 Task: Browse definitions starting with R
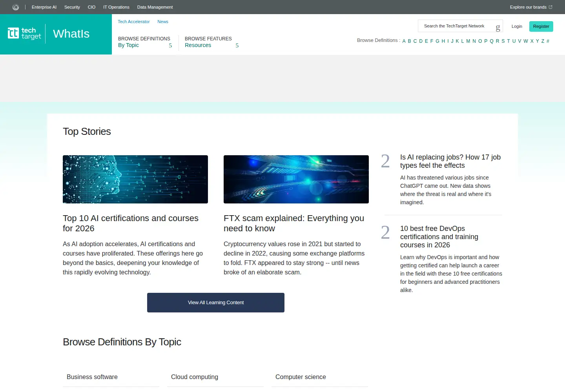498,41
